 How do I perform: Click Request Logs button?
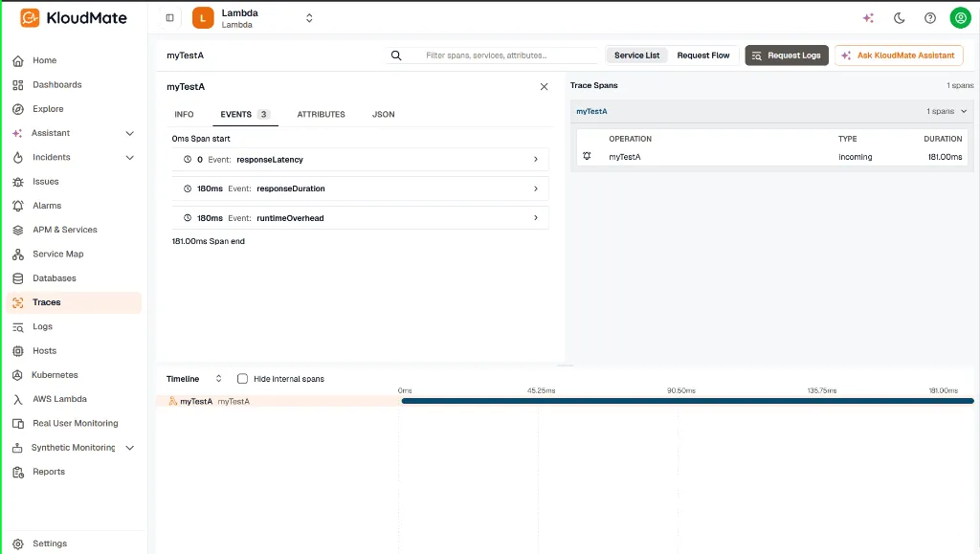(x=787, y=55)
